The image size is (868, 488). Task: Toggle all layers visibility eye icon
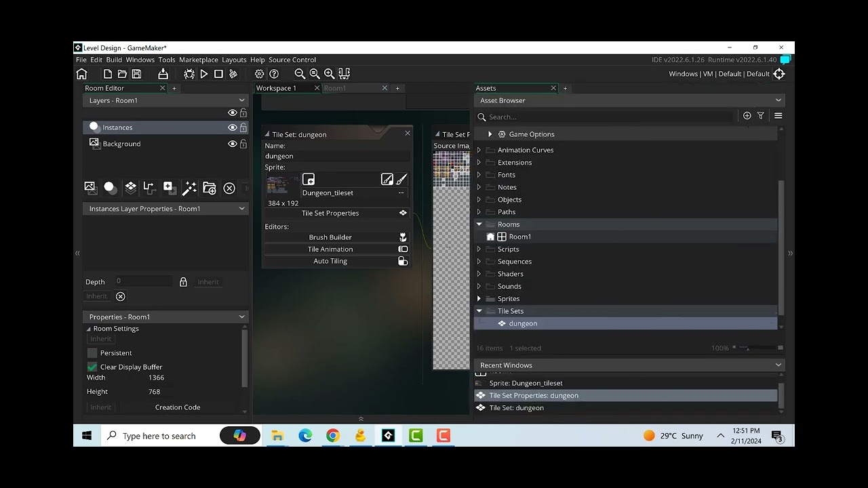233,113
